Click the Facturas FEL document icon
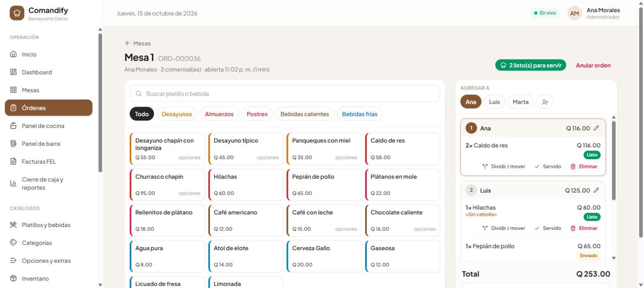The height and width of the screenshot is (288, 644). (x=13, y=162)
